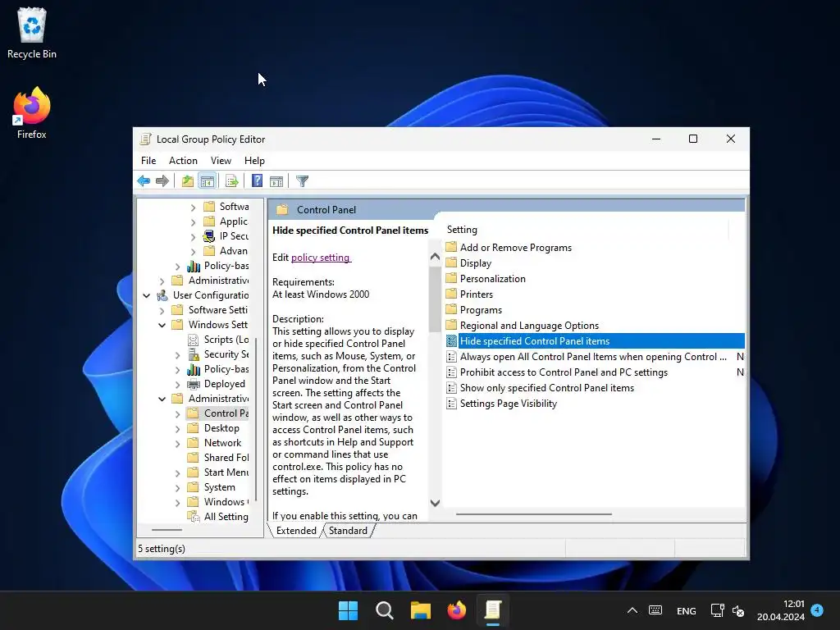Viewport: 840px width, 630px height.
Task: Expand the Windows Components tree node
Action: pyautogui.click(x=177, y=503)
